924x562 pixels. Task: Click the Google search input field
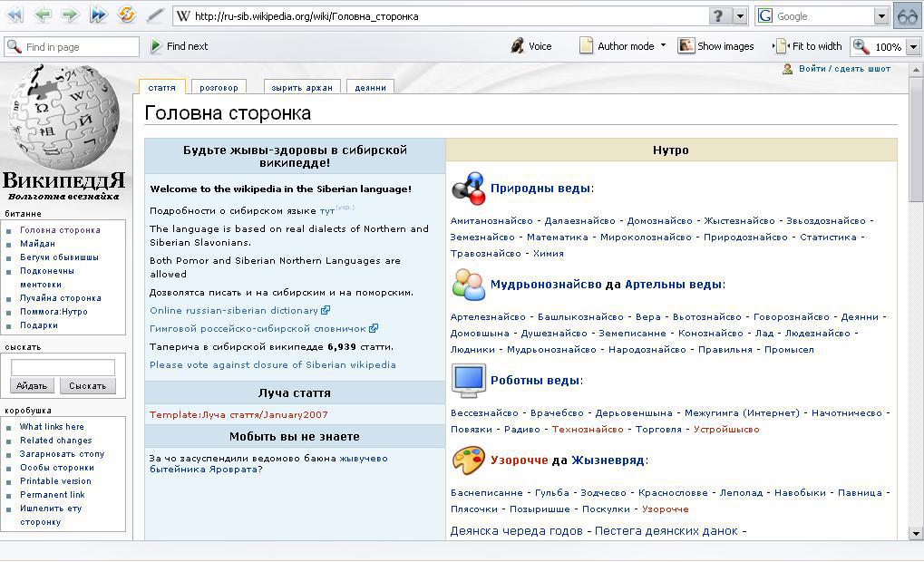[824, 16]
